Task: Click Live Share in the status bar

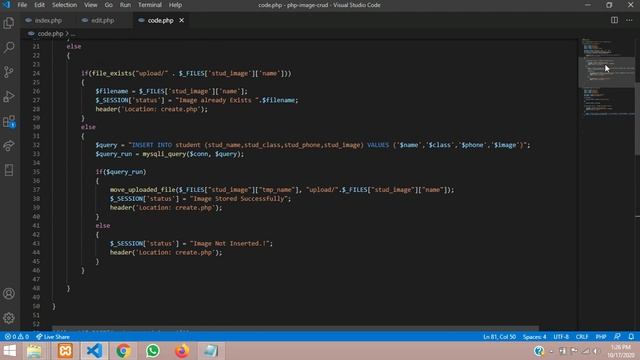Action: point(53,337)
